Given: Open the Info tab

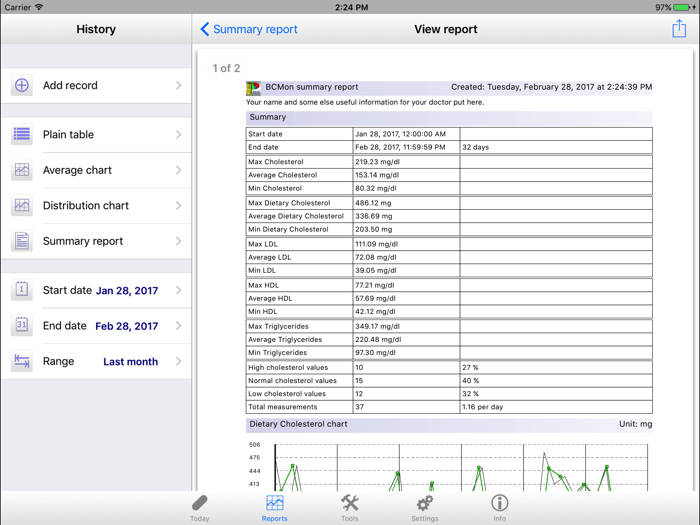Looking at the screenshot, I should tap(499, 507).
